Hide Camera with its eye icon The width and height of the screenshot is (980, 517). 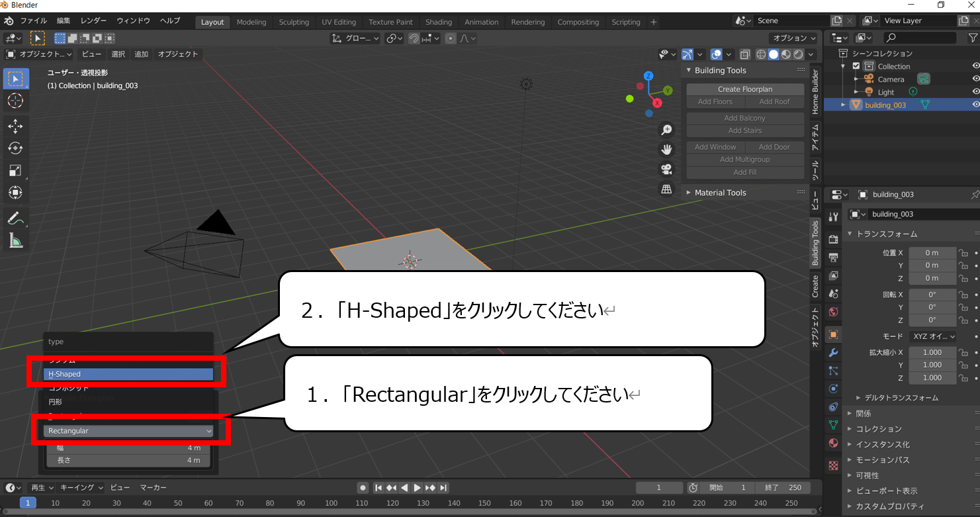975,79
